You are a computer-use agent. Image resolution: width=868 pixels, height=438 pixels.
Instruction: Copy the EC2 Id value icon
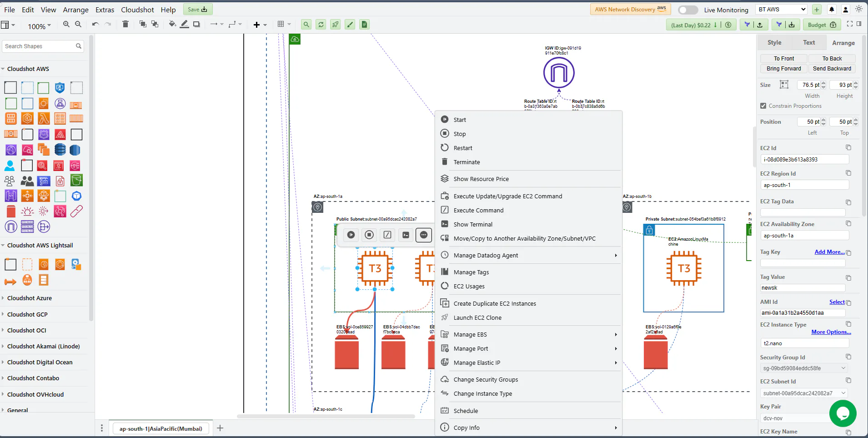848,147
